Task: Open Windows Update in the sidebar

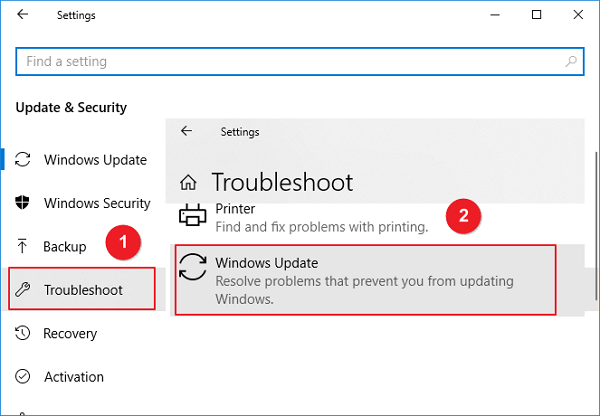Action: pyautogui.click(x=95, y=160)
